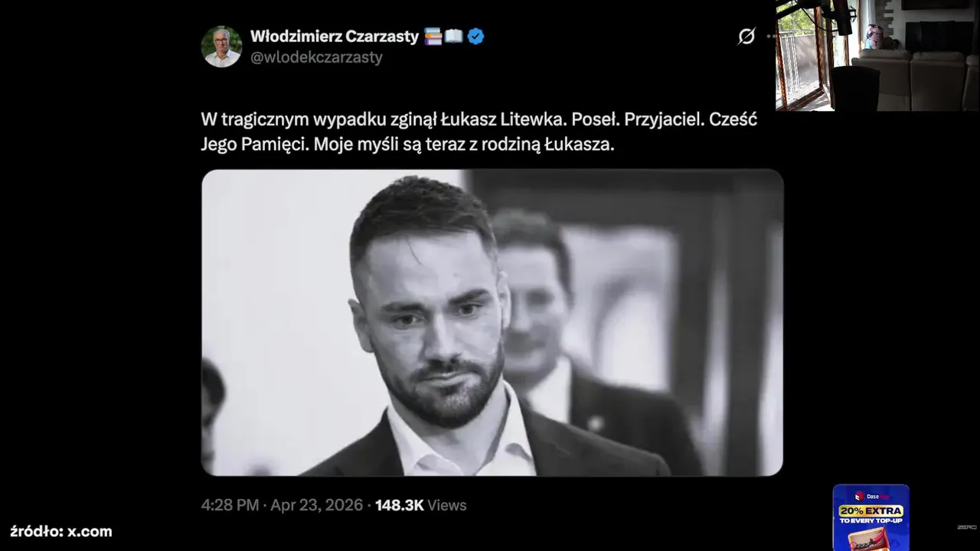This screenshot has width=980, height=551.
Task: Click the webcam overlay in the corner
Action: point(877,55)
